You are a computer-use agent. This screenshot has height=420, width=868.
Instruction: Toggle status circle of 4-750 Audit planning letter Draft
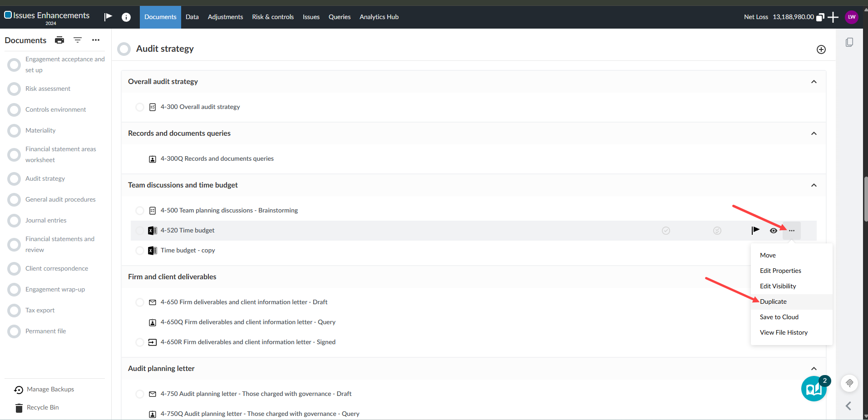(140, 394)
